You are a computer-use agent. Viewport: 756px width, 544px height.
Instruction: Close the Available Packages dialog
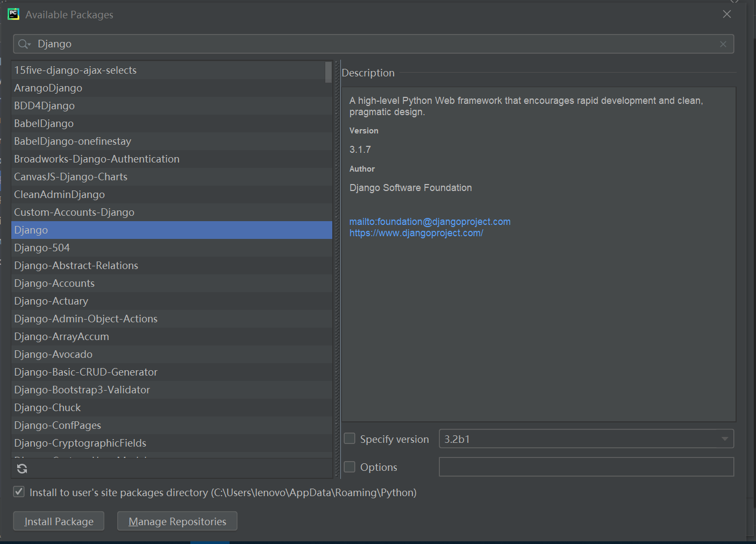pos(727,14)
